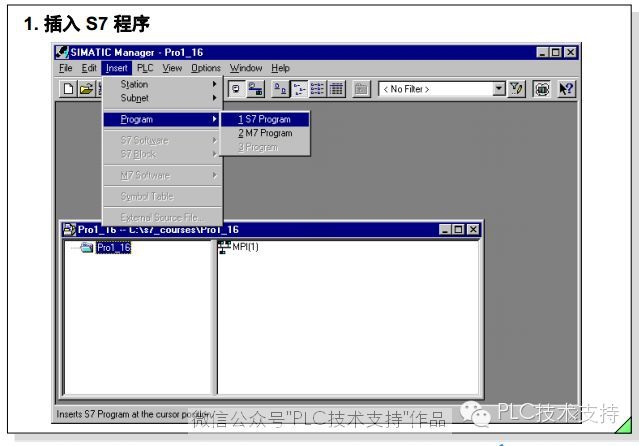The width and height of the screenshot is (639, 446).
Task: Select the MPI(1) text label
Action: (x=245, y=247)
